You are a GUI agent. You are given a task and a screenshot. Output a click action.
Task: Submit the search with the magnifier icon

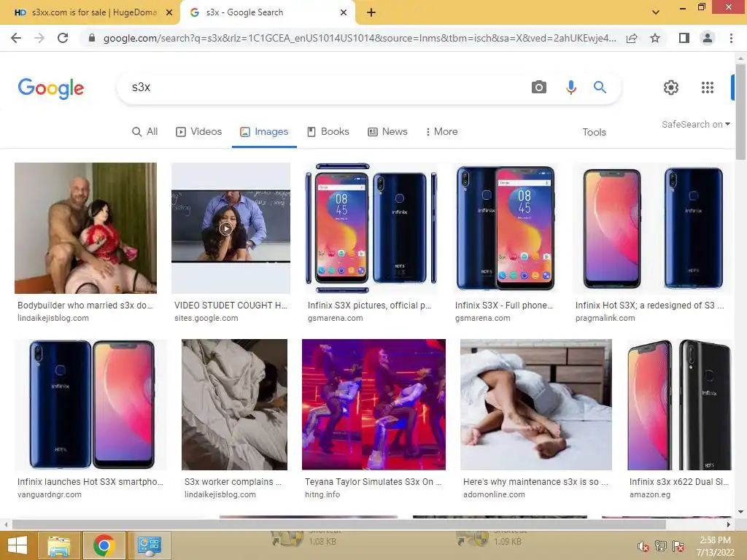click(600, 87)
